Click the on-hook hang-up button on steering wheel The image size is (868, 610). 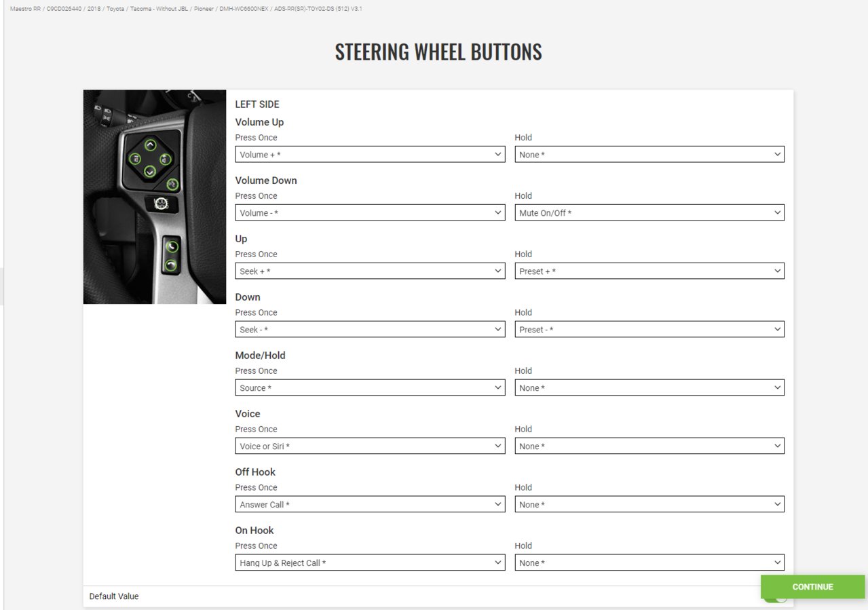pyautogui.click(x=171, y=265)
